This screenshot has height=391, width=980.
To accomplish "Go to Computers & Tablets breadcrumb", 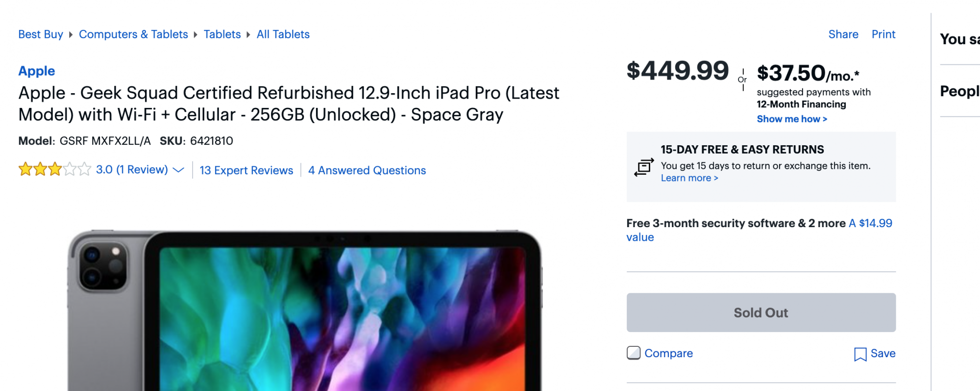I will 133,34.
